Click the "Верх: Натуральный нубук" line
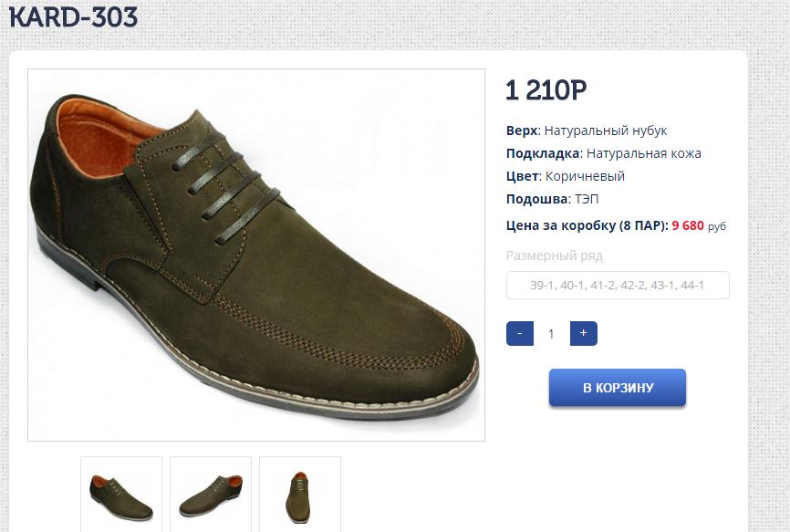 pyautogui.click(x=587, y=130)
